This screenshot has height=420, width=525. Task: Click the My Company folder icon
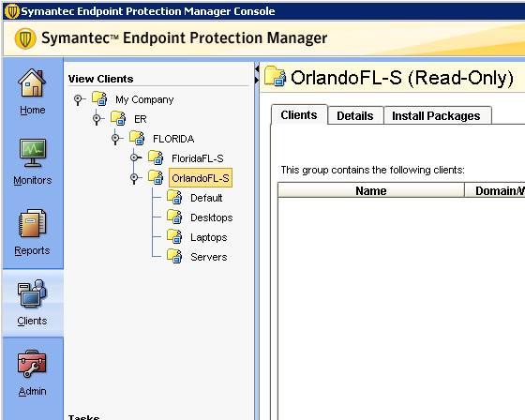coord(99,98)
